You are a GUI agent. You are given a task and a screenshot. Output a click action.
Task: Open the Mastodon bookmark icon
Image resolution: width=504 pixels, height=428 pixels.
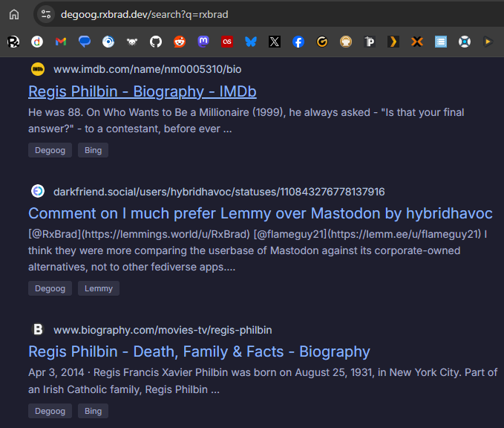click(x=203, y=42)
